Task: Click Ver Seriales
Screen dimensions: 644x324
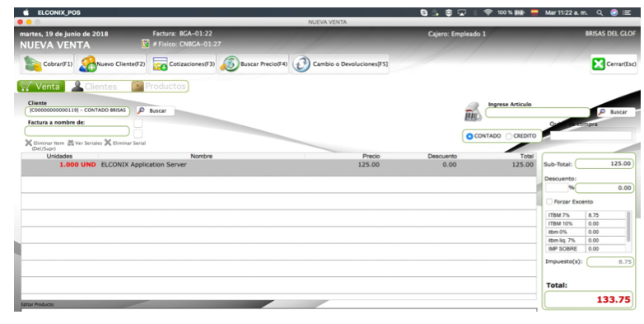Action: [85, 143]
